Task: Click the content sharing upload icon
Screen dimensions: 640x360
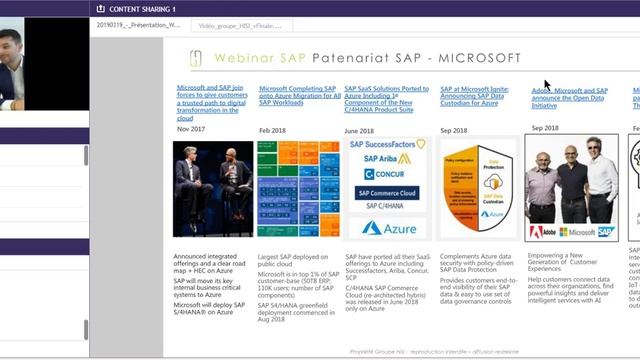Action: [x=100, y=9]
